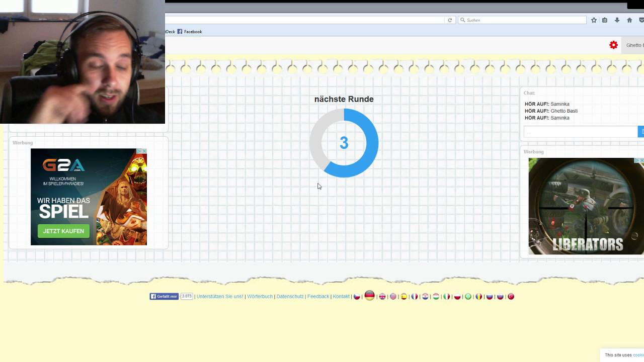The height and width of the screenshot is (362, 644).
Task: Select the green Brazilian flag
Action: point(468,297)
